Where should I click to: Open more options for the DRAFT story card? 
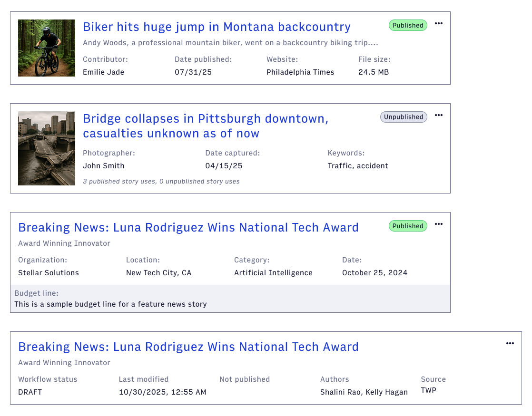click(x=510, y=343)
